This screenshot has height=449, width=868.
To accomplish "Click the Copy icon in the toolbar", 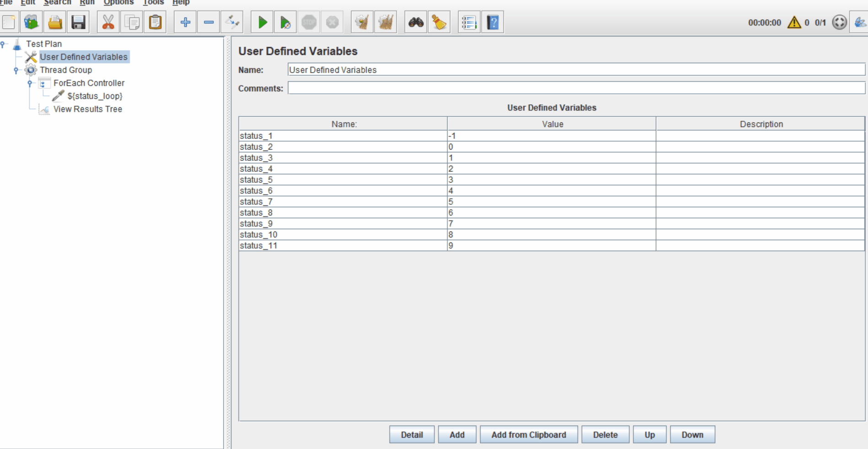I will coord(132,22).
